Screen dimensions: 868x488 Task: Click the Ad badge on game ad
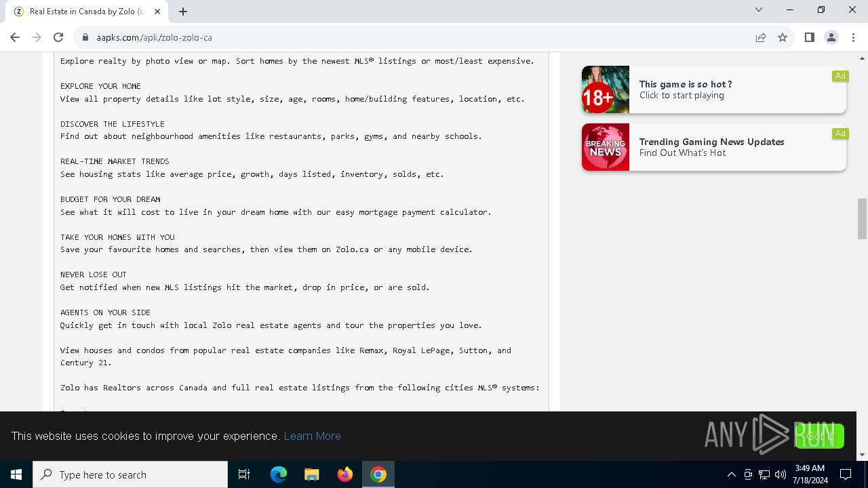(x=840, y=76)
